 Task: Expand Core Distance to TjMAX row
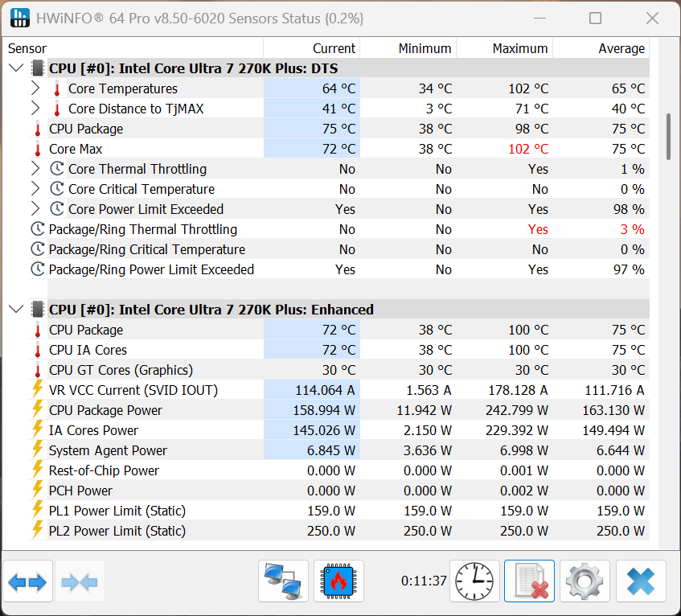click(x=35, y=109)
